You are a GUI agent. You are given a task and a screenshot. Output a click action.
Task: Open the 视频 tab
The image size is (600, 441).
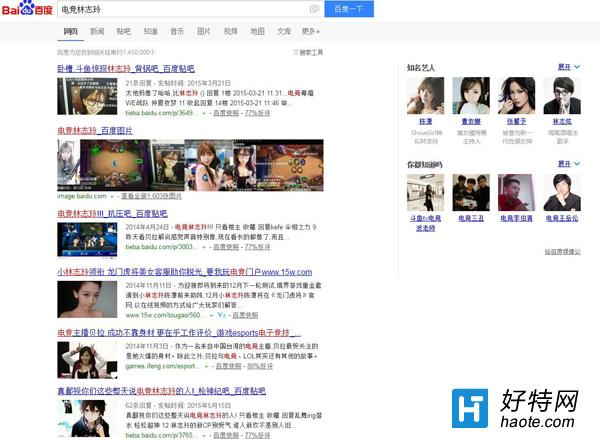point(230,31)
